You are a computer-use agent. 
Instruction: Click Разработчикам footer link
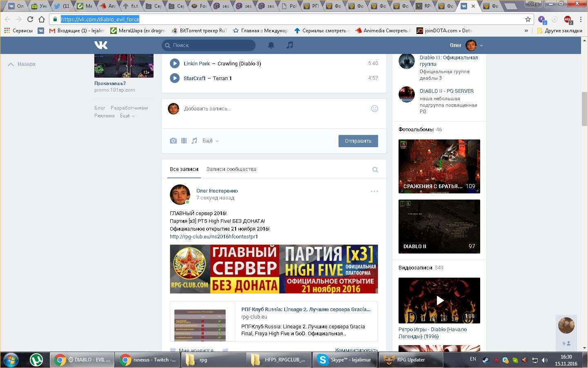pos(129,108)
